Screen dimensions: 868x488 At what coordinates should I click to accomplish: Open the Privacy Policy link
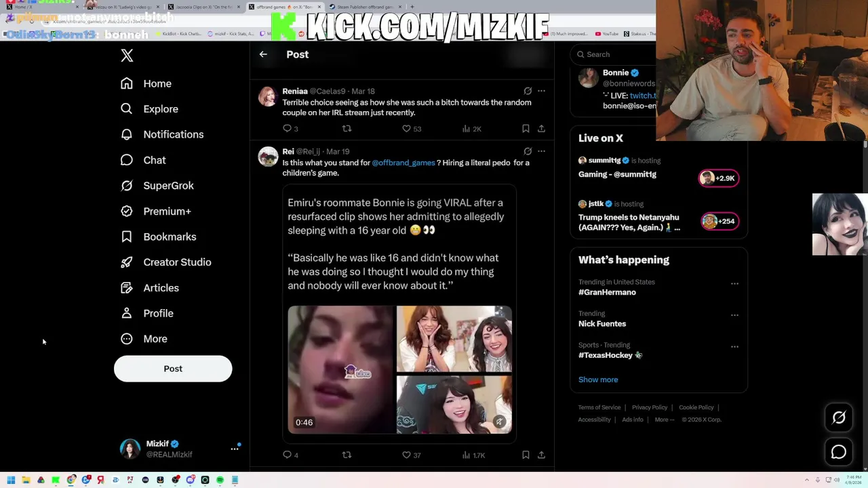tap(650, 407)
